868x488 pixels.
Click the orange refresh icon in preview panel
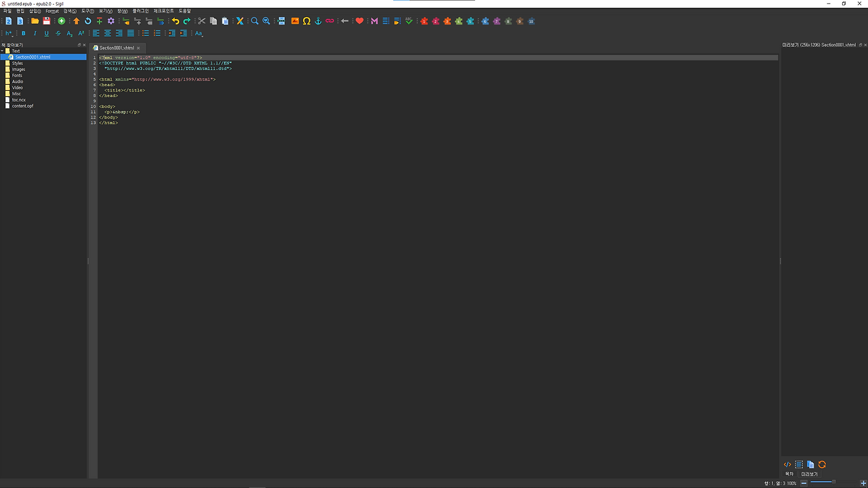point(822,464)
